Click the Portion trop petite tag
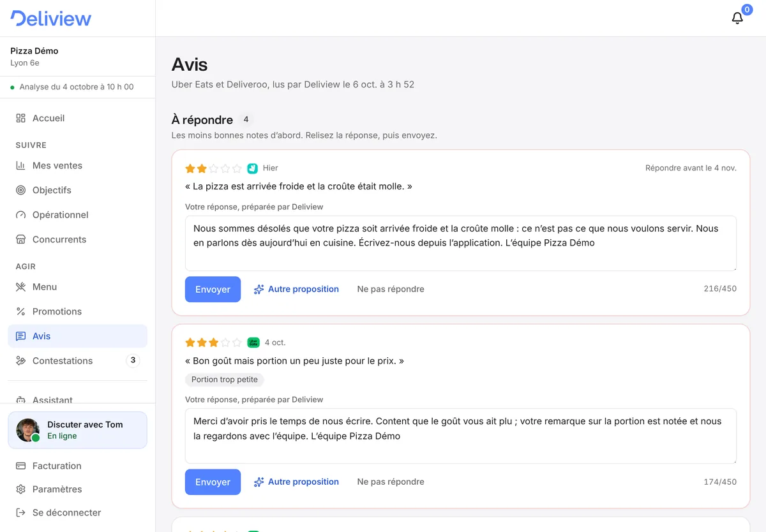Viewport: 766px width, 532px height. pyautogui.click(x=225, y=380)
